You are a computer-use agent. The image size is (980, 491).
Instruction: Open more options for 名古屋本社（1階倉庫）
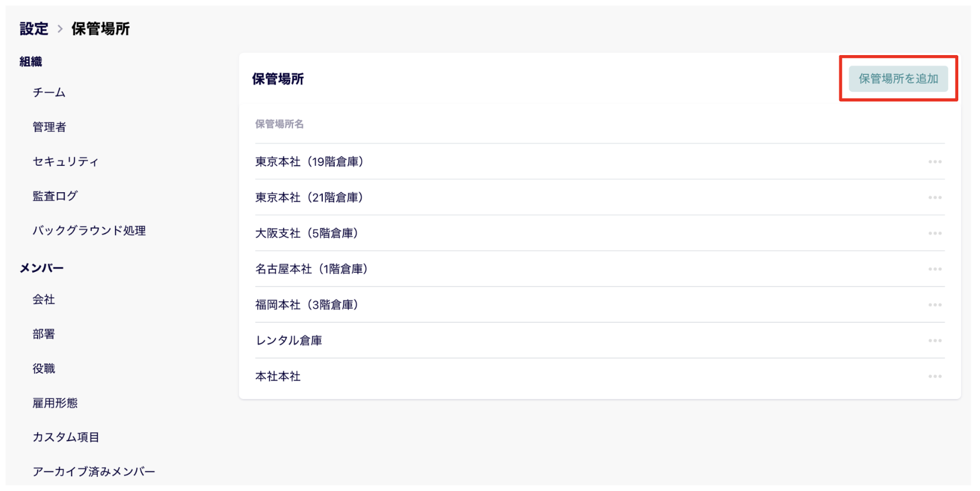tap(935, 269)
